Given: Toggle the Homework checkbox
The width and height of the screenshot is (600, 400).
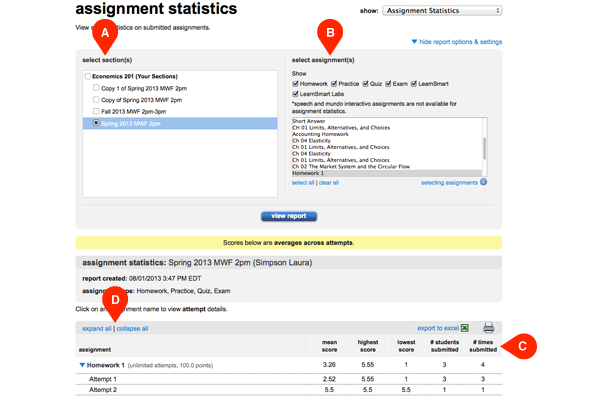Looking at the screenshot, I should pos(295,85).
